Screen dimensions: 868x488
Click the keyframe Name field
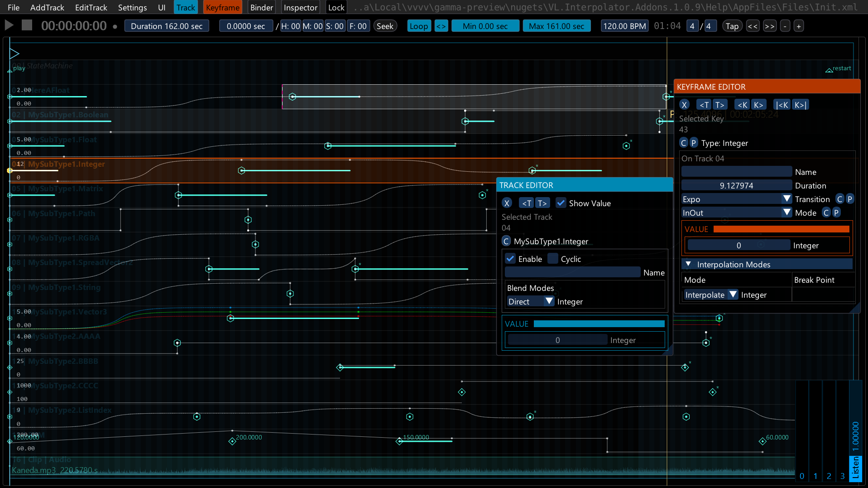click(736, 172)
